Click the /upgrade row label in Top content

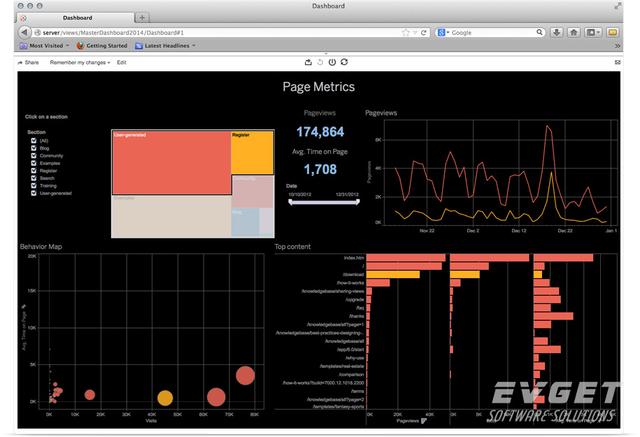pos(355,299)
